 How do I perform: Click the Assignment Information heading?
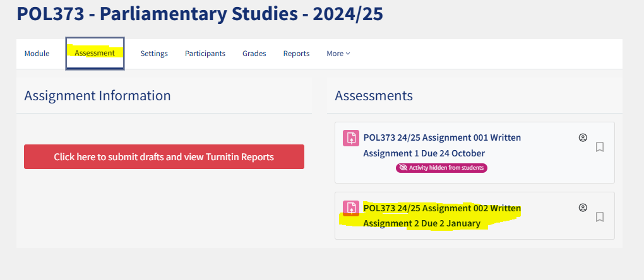(x=97, y=95)
